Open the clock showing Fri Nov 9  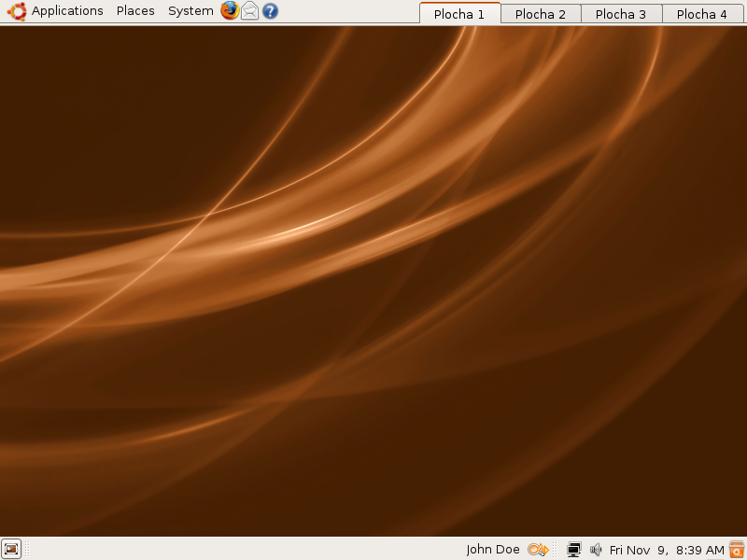point(667,550)
